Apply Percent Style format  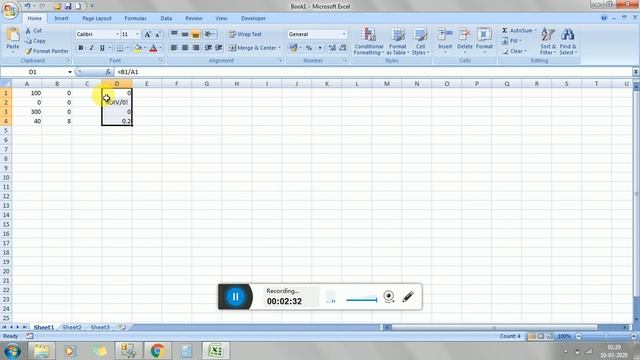click(309, 48)
